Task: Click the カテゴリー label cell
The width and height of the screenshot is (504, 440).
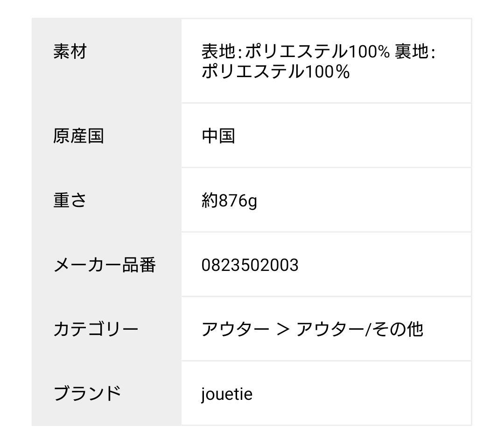Action: 106,328
